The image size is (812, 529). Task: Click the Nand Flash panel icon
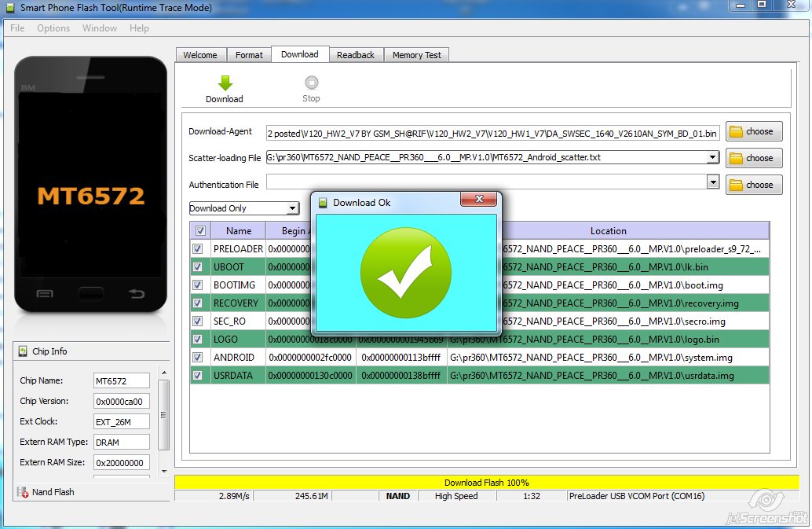22,492
